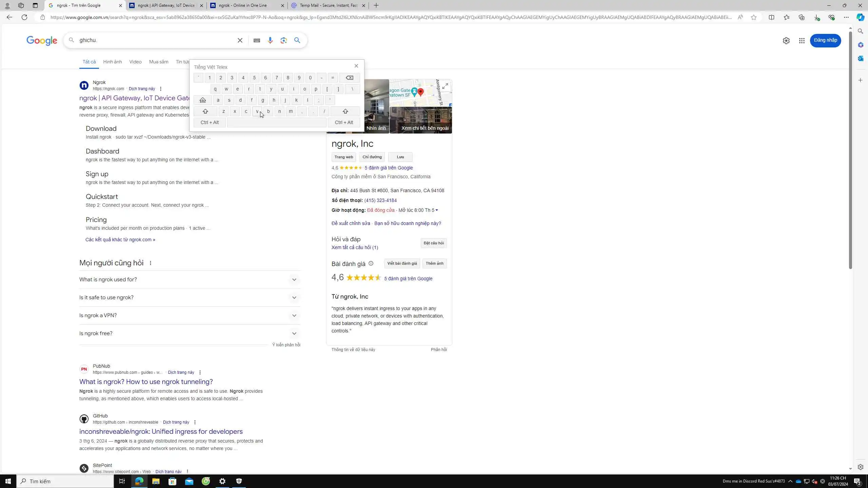Toggle left Ctrl + Alt key on keyboard
This screenshot has width=868, height=488.
(x=210, y=123)
